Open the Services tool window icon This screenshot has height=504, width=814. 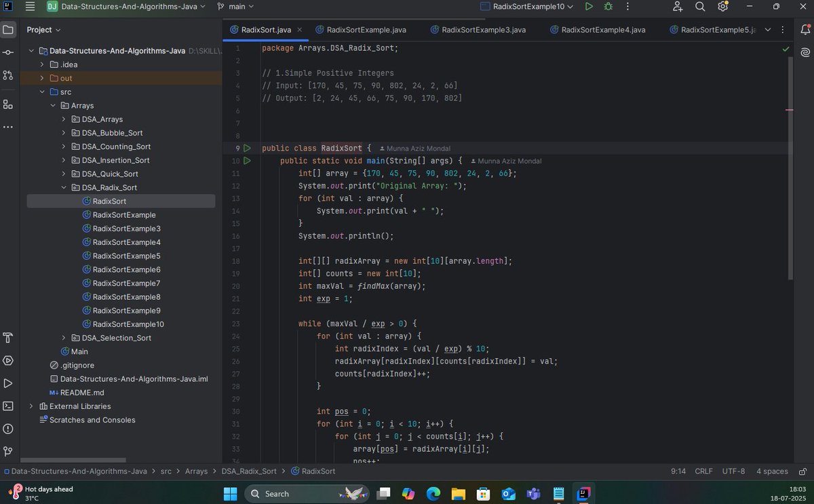(x=8, y=360)
